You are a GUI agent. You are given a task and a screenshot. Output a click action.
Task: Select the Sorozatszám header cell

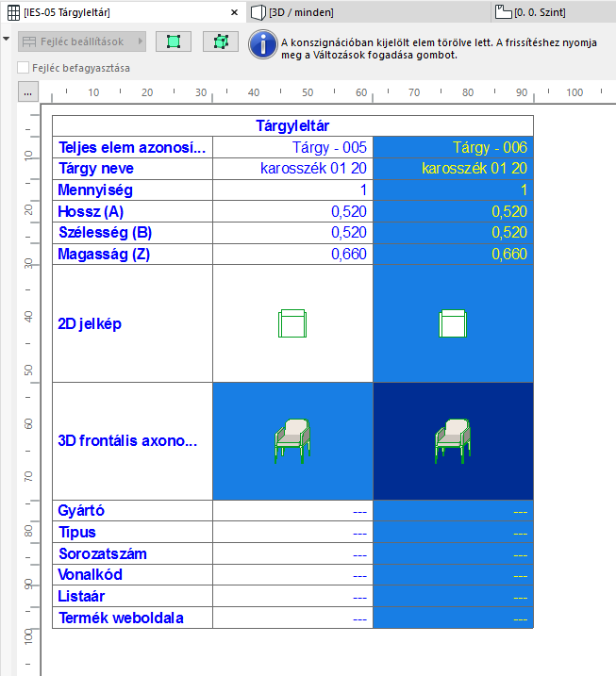132,553
